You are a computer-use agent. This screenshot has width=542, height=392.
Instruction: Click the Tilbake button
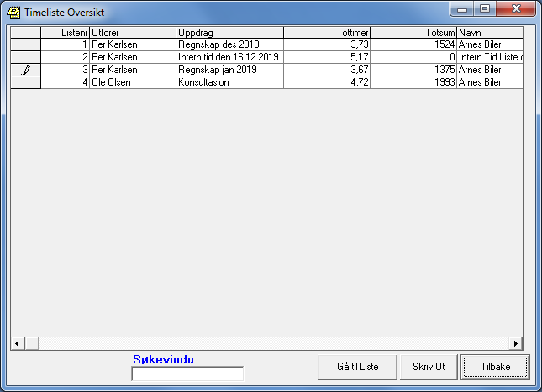(495, 367)
